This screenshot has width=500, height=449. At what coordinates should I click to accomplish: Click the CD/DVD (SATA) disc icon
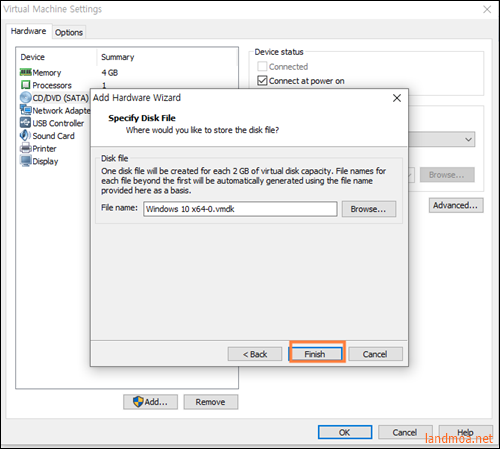click(26, 98)
